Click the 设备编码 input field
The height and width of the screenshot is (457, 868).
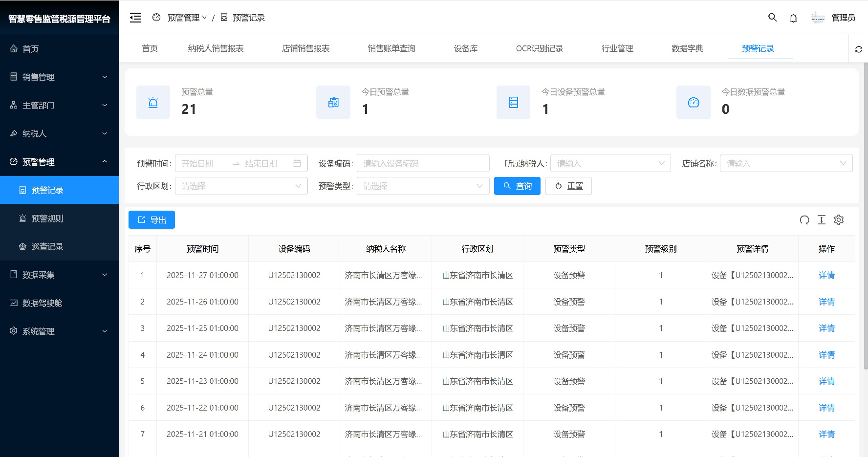coord(423,163)
